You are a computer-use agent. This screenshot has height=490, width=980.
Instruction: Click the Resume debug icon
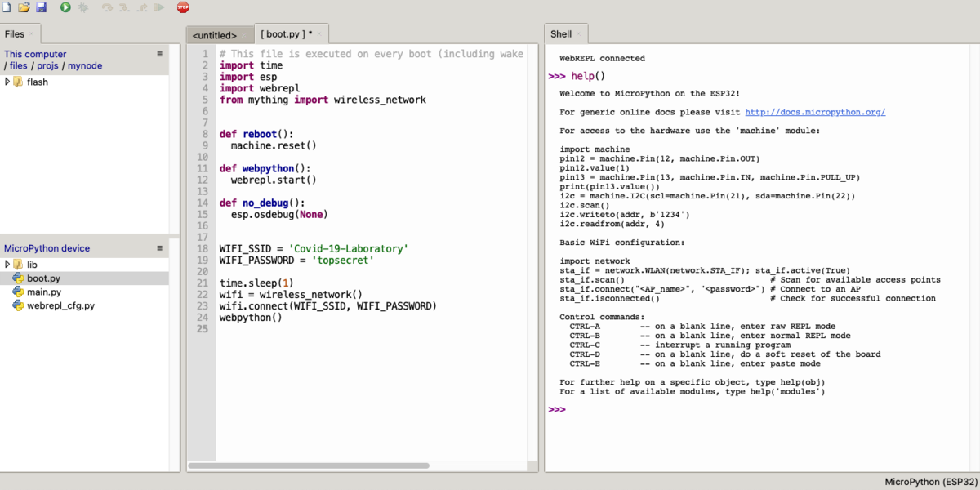[x=158, y=7]
